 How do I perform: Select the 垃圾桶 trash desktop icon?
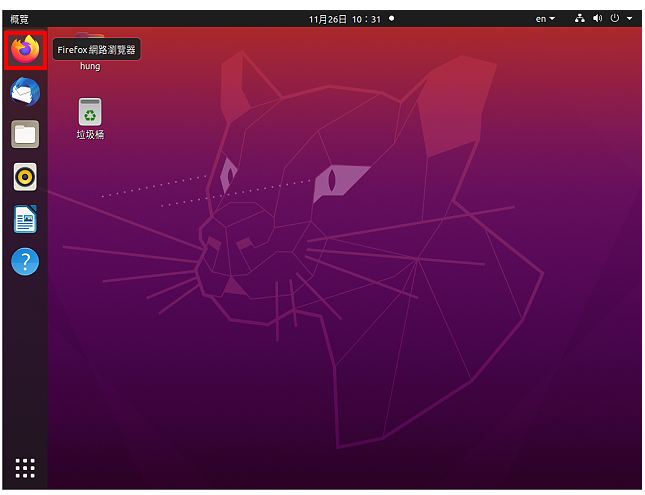90,119
